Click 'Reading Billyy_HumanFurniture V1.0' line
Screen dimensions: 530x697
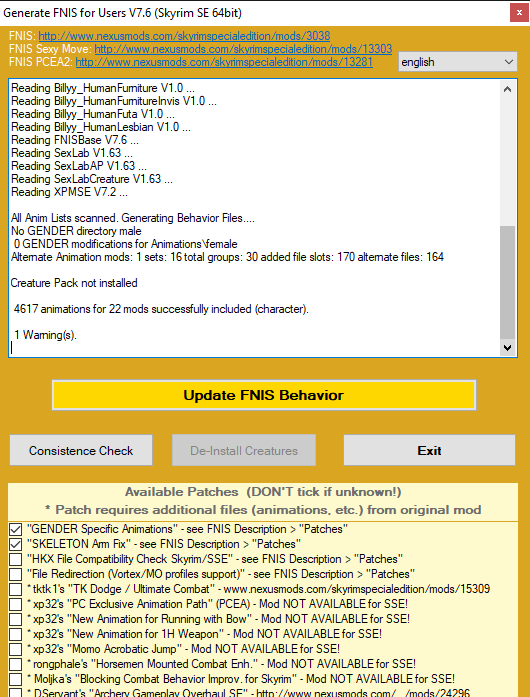103,88
